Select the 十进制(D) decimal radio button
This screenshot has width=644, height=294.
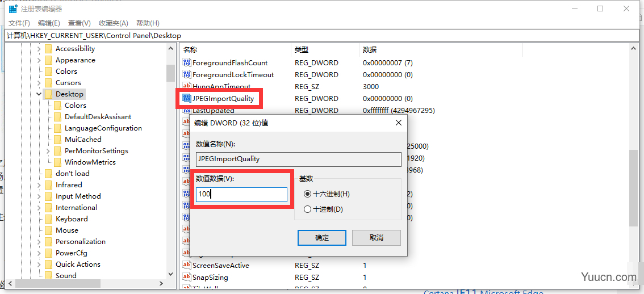coord(307,209)
